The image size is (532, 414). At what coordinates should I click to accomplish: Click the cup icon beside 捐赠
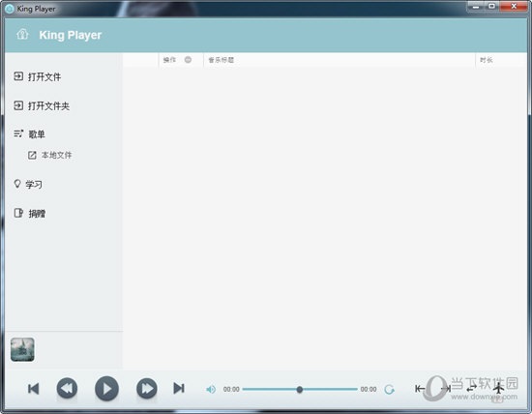[x=18, y=213]
